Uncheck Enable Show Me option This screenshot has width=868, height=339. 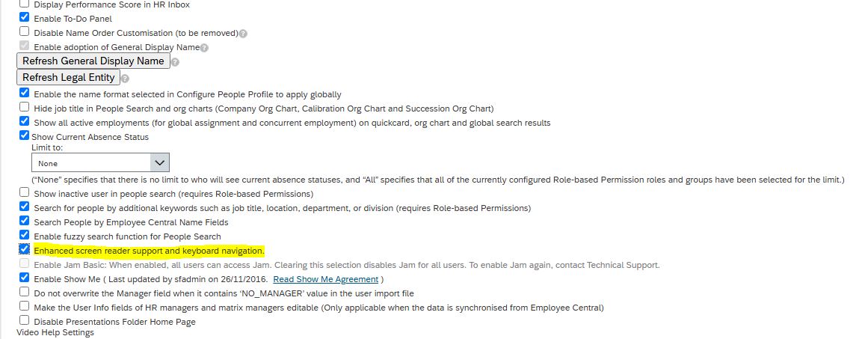[x=25, y=278]
